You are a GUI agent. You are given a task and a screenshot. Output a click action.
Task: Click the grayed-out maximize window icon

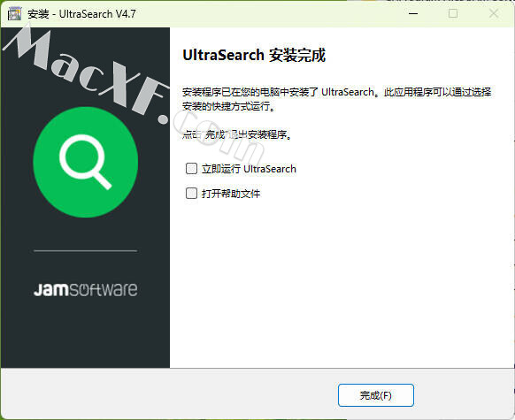click(x=453, y=14)
